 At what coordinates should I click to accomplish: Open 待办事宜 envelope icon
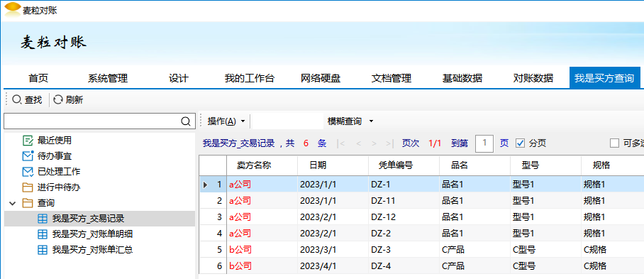tap(28, 156)
